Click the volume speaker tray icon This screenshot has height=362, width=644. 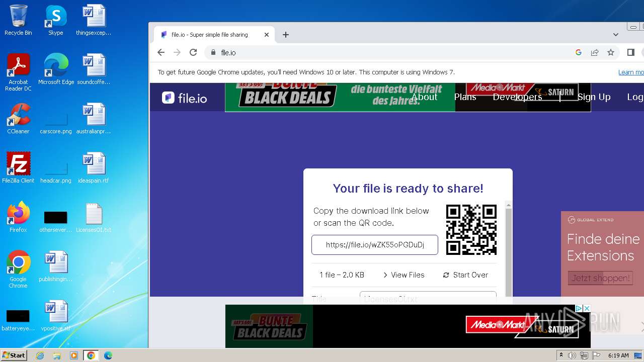point(572,355)
